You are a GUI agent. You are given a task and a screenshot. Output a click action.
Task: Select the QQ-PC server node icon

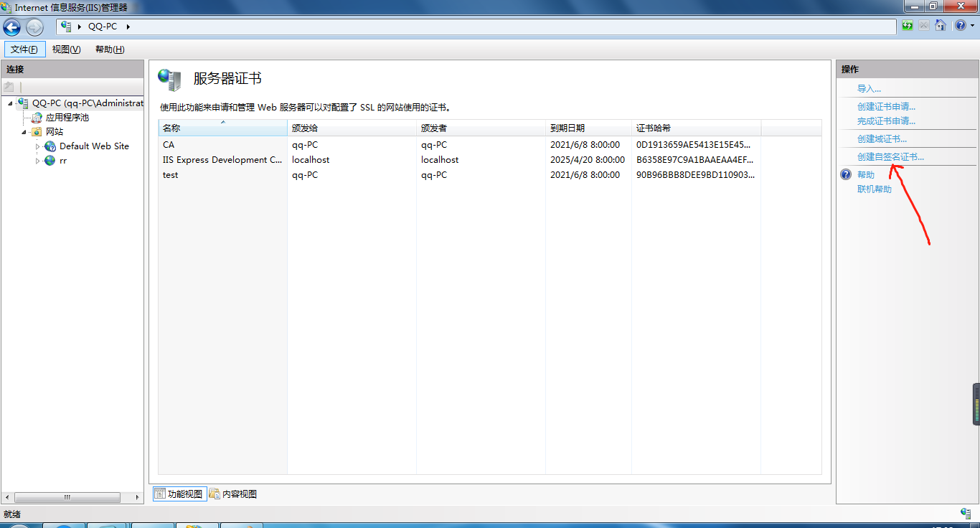24,103
